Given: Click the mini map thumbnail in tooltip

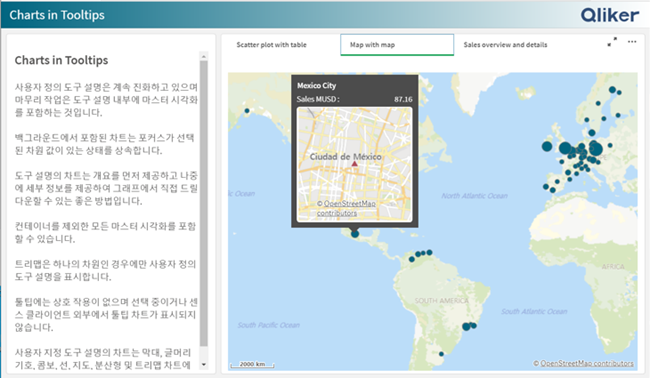Looking at the screenshot, I should (x=354, y=165).
